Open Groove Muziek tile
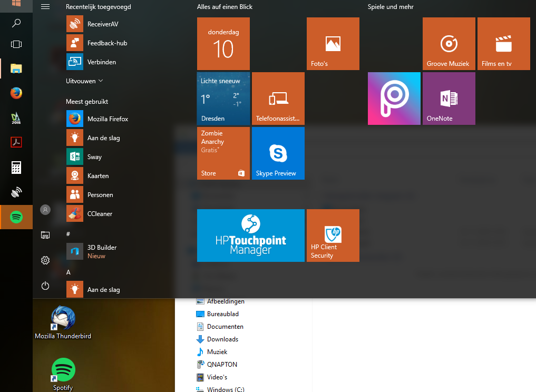536x392 pixels. 449,44
